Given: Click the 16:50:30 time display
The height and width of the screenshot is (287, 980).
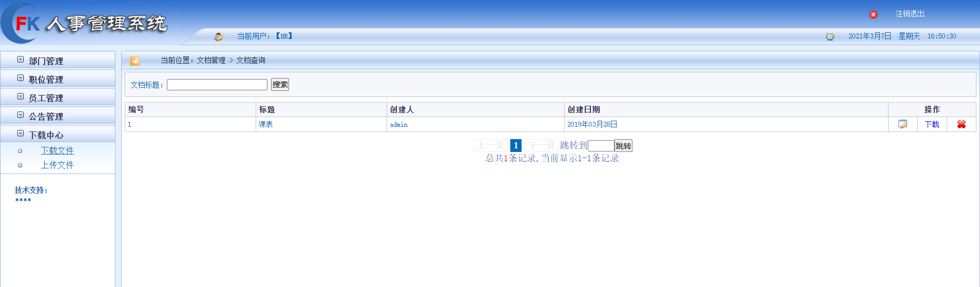Looking at the screenshot, I should tap(941, 36).
